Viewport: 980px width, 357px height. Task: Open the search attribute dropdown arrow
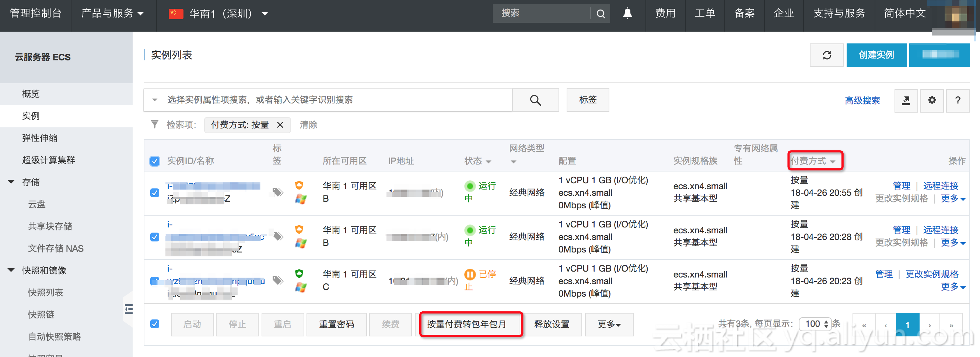154,100
